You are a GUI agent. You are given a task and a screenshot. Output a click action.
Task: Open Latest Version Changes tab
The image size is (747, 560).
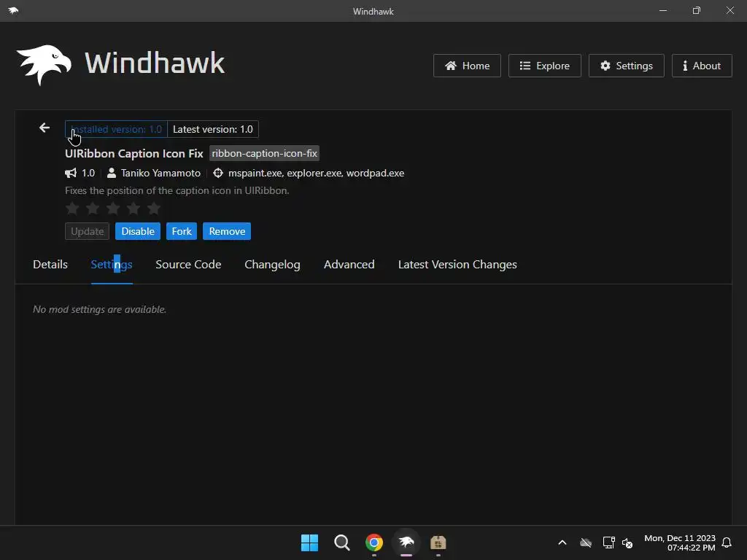click(x=457, y=264)
